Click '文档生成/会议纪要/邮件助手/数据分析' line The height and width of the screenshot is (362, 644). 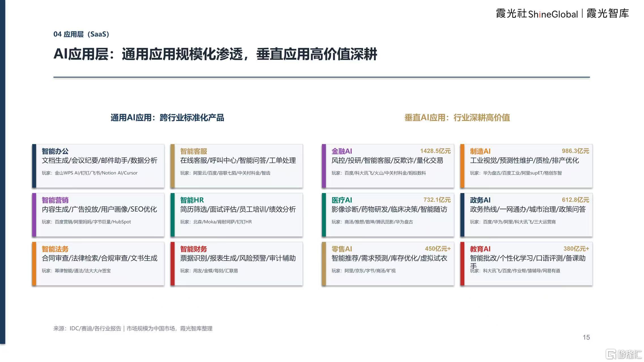[99, 160]
